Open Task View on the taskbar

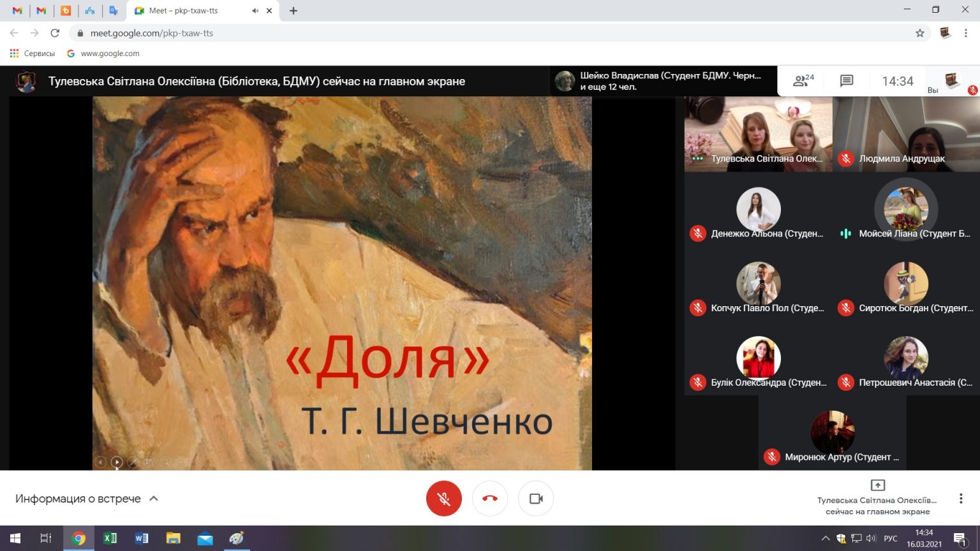click(46, 538)
